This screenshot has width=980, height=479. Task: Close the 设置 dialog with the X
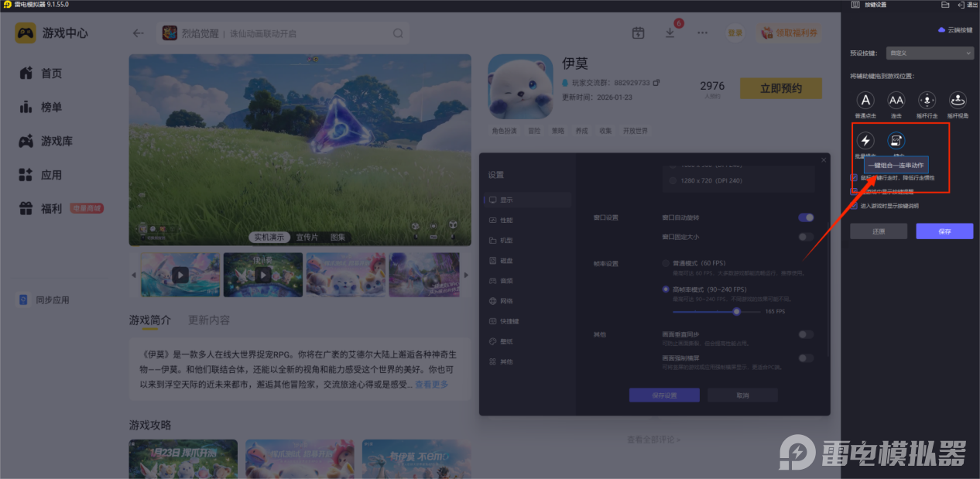tap(824, 159)
